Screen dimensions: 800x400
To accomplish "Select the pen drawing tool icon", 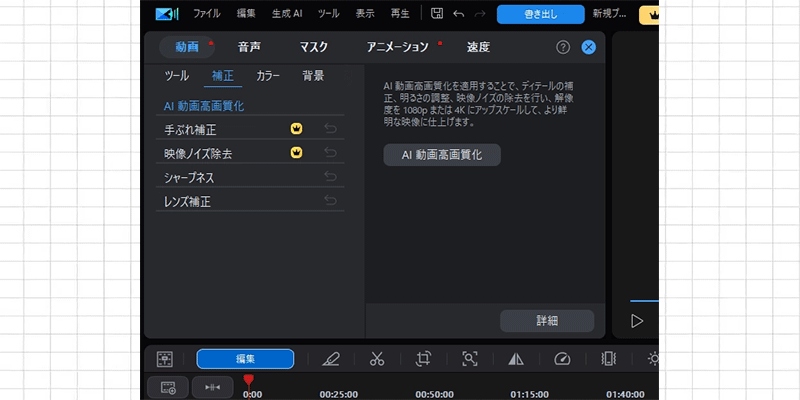I will click(331, 359).
